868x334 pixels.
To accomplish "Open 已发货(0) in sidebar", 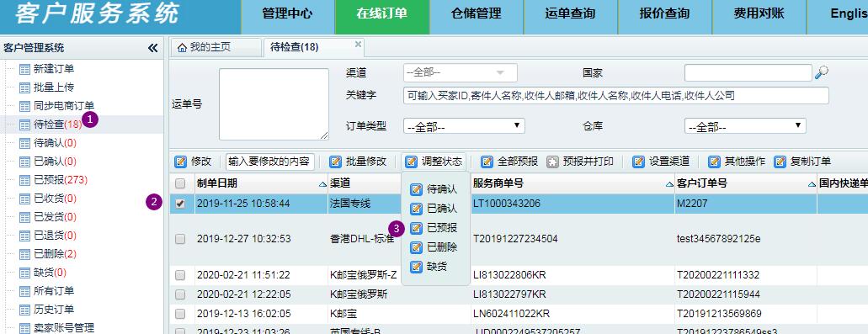I will point(55,217).
